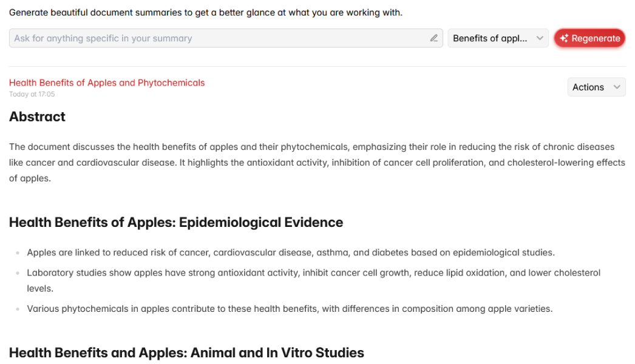Click the bullet marker before "Laboratory studies show"
Viewport: 635px width, 364px height.
[x=18, y=273]
